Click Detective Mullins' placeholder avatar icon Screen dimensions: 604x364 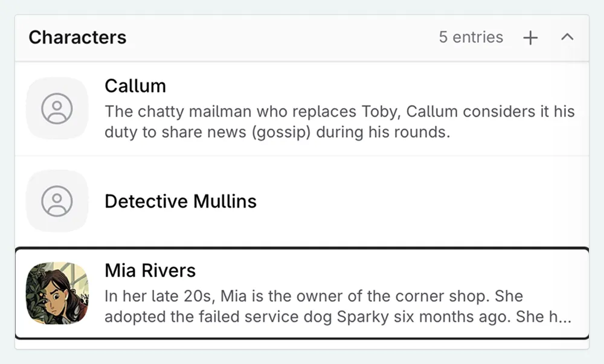[x=57, y=201]
